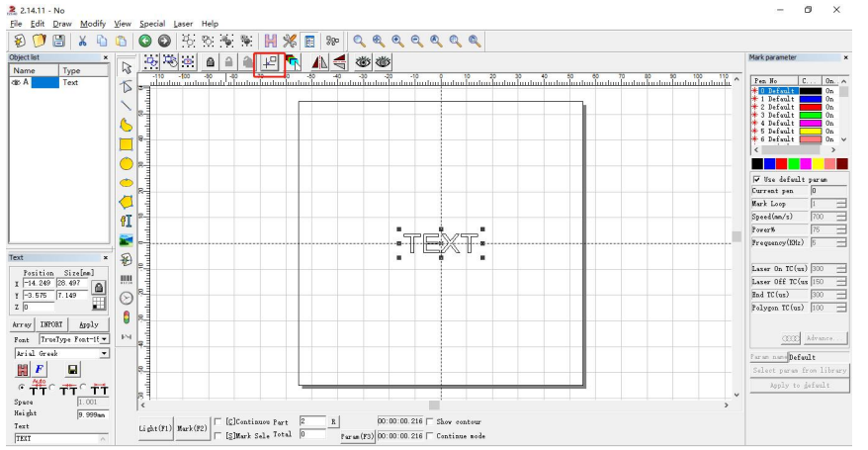This screenshot has width=868, height=450.
Task: Click the horizontal mirror icon
Action: 318,62
